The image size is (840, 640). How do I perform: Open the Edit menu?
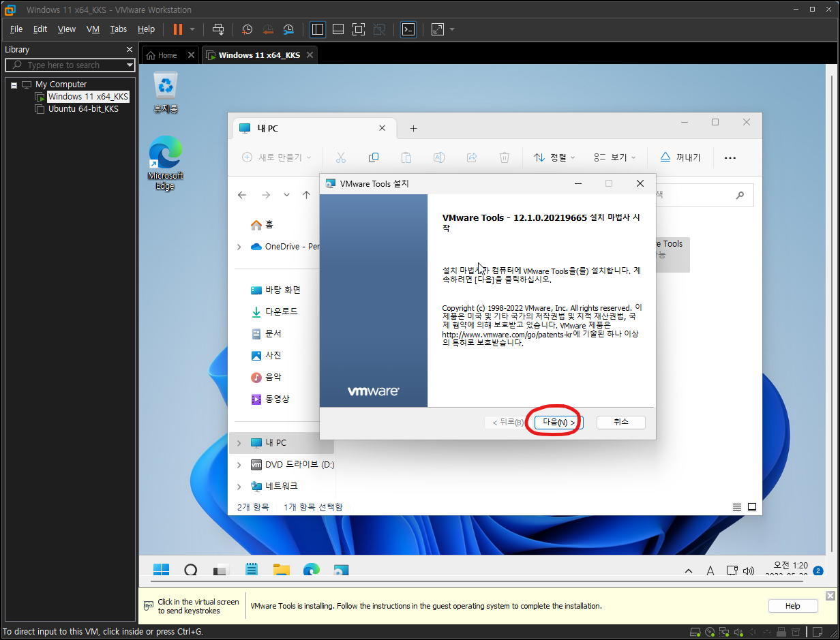(40, 29)
